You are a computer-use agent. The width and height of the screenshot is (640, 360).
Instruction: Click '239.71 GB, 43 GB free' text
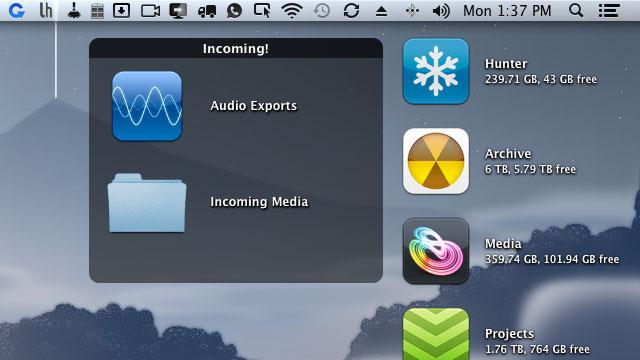click(541, 79)
